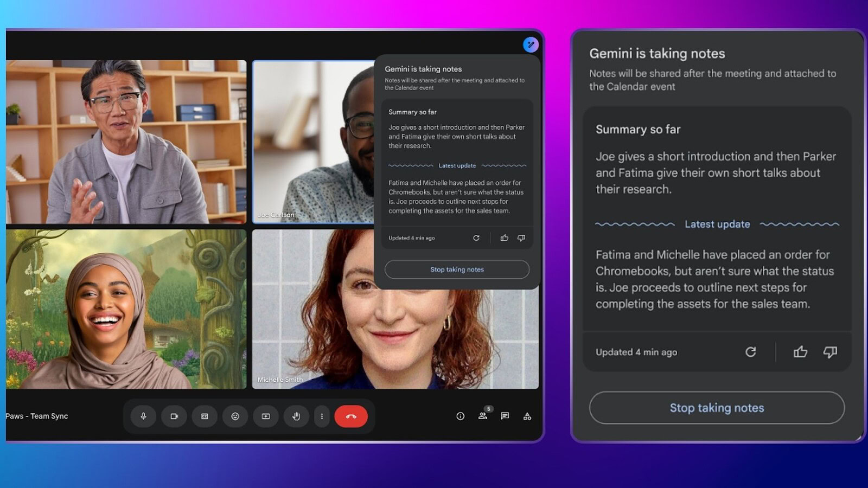Click Stop taking notes in small panel

click(457, 269)
